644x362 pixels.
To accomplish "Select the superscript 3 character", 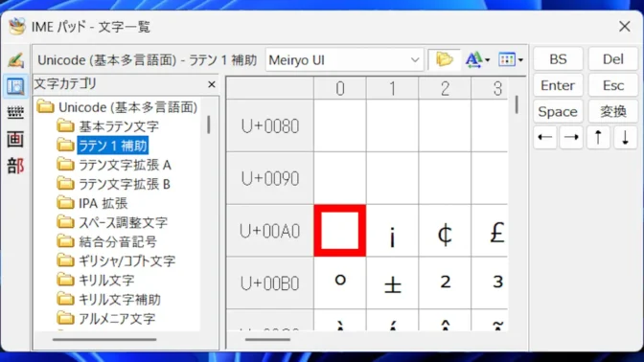I will [x=490, y=283].
